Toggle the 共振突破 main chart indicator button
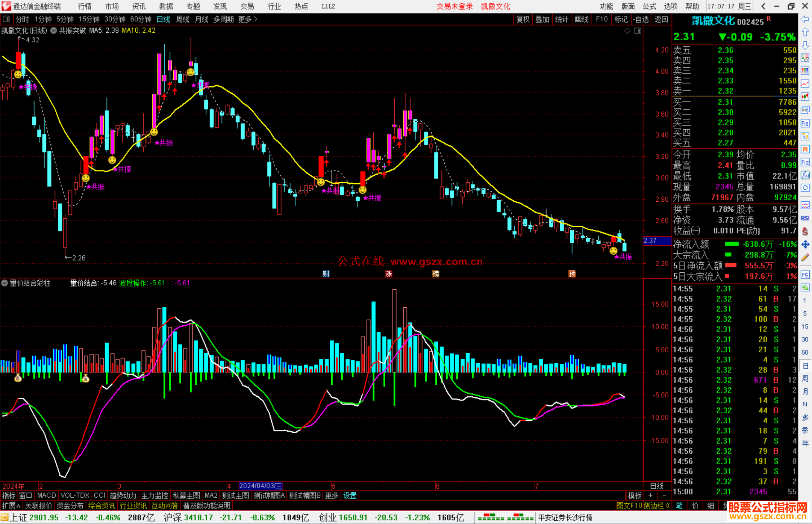The width and height of the screenshot is (812, 524). (54, 30)
